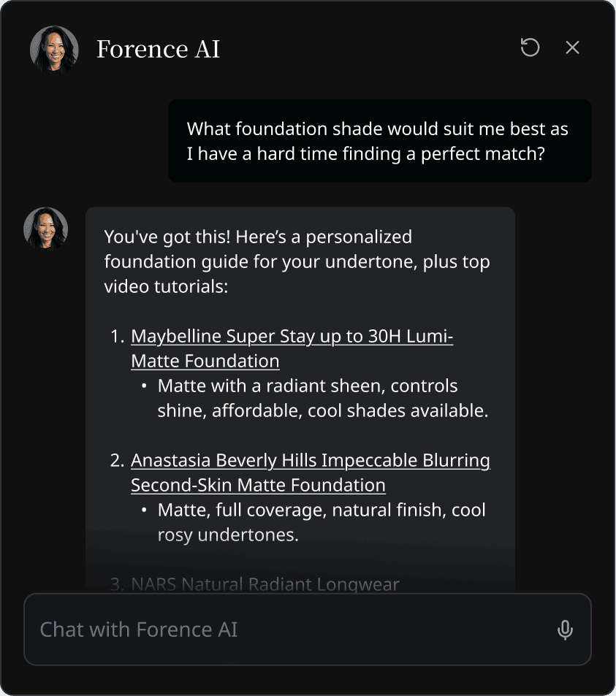Click the list number 2 marker
Image resolution: width=616 pixels, height=696 pixels.
[118, 461]
